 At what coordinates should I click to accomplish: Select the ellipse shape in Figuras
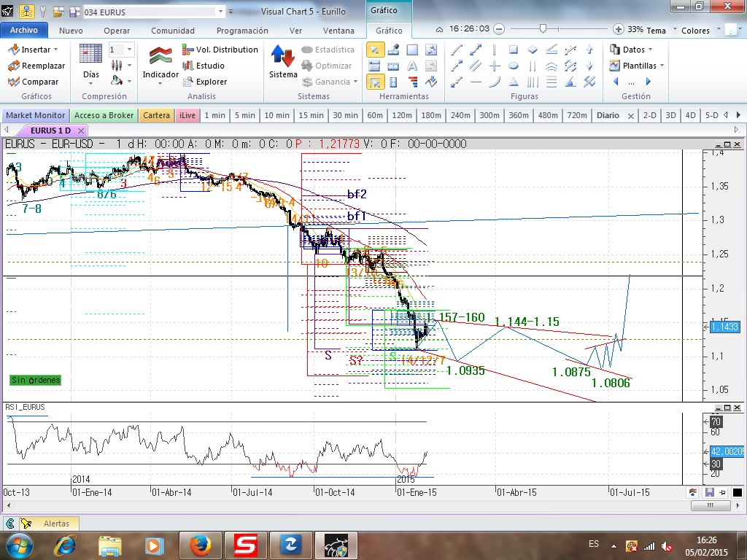[514, 66]
